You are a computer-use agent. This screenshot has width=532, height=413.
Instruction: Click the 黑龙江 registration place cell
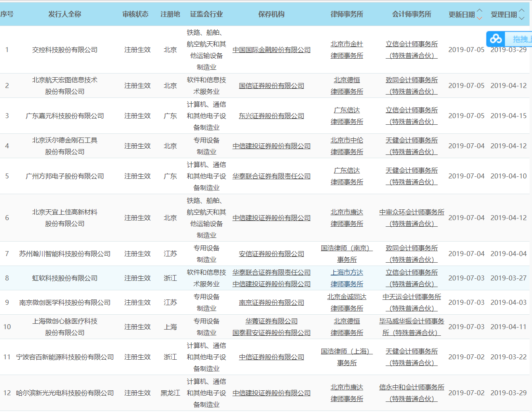170,393
